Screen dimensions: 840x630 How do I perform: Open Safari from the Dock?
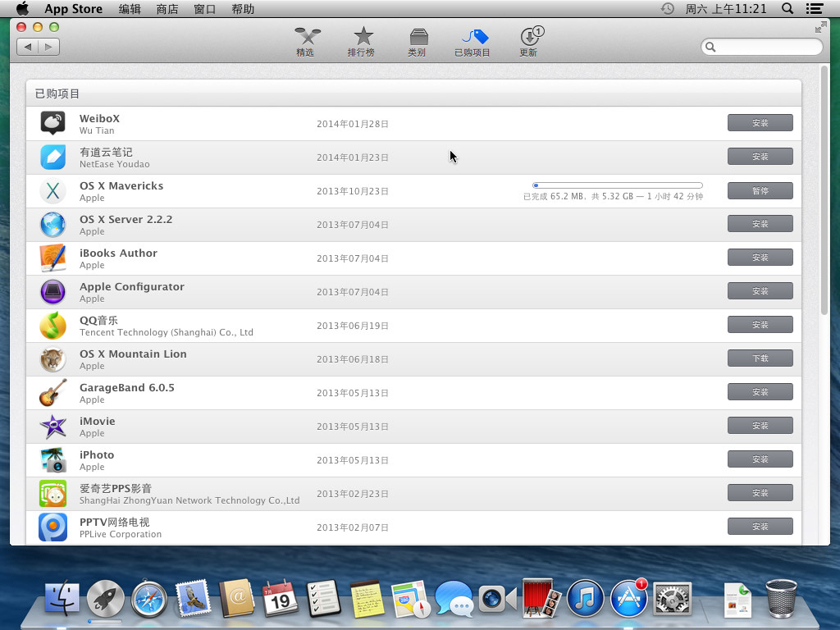click(149, 599)
